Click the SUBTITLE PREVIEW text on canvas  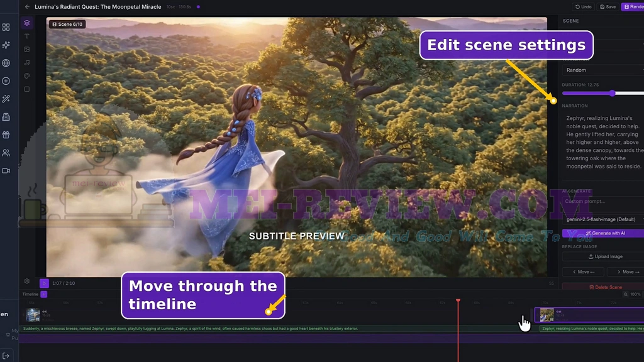[x=297, y=236]
